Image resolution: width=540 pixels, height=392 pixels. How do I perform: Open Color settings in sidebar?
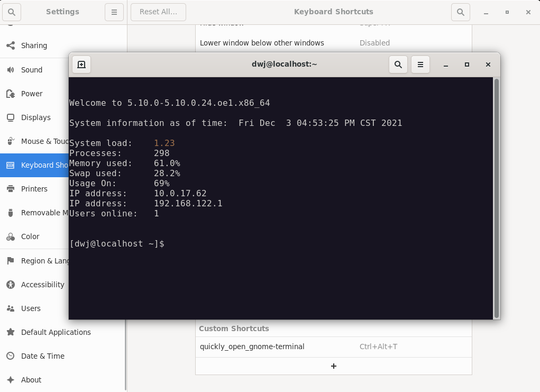pos(30,236)
